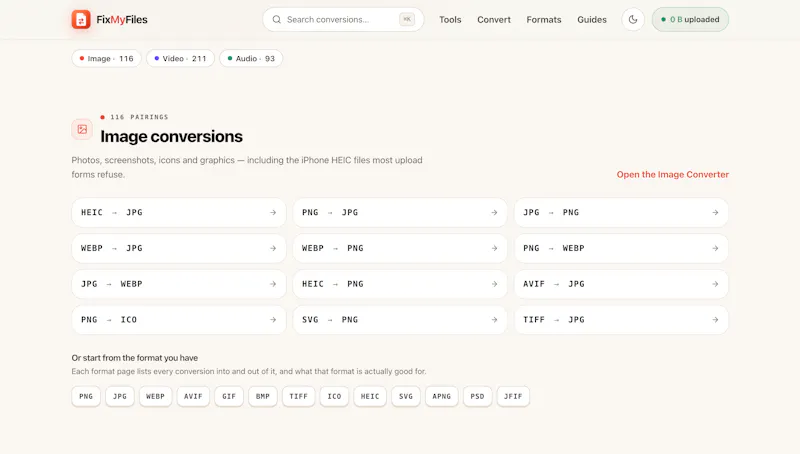The image size is (800, 454).
Task: Select the JPG format chip
Action: tap(120, 396)
